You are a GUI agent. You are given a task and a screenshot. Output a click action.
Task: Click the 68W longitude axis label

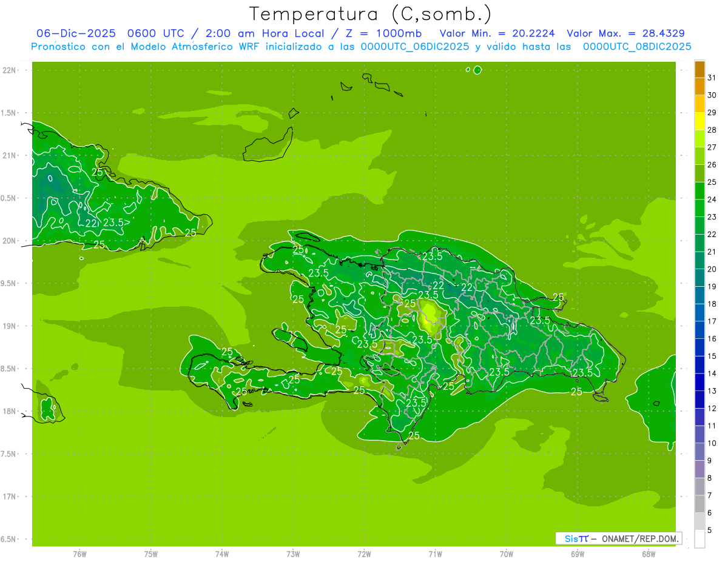(648, 554)
